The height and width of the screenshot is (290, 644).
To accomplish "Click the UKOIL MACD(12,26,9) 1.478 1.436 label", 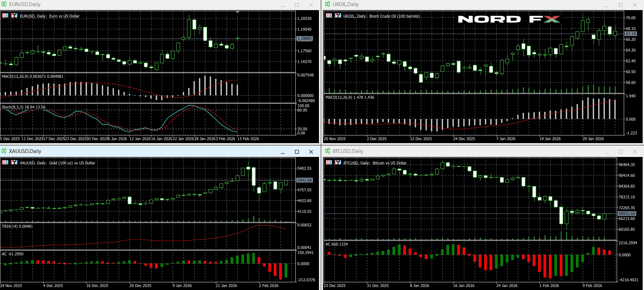I will [350, 97].
